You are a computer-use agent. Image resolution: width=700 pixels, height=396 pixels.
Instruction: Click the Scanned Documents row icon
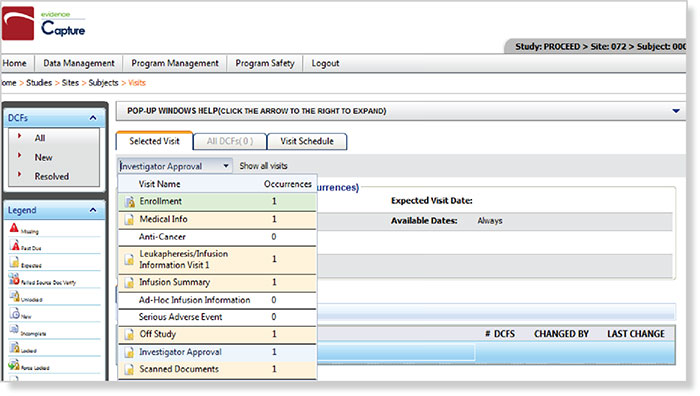pyautogui.click(x=129, y=369)
